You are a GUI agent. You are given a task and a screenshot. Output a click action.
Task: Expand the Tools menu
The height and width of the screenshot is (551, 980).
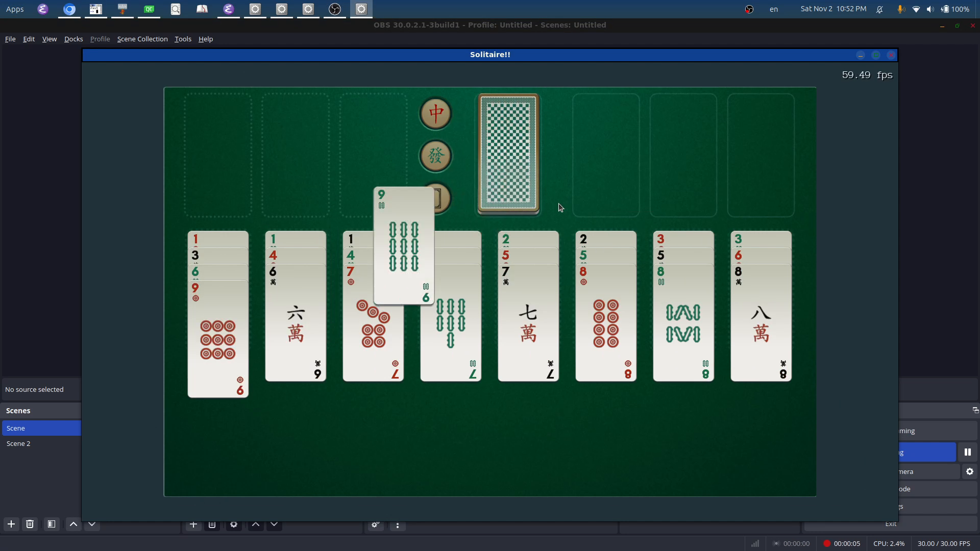pyautogui.click(x=183, y=39)
